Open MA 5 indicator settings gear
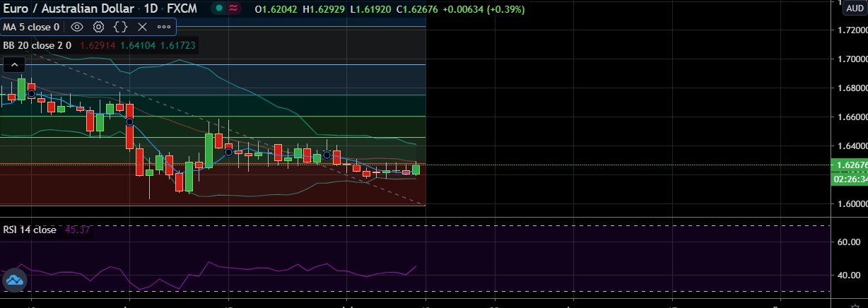Screen dimensions: 868x308 (x=99, y=27)
